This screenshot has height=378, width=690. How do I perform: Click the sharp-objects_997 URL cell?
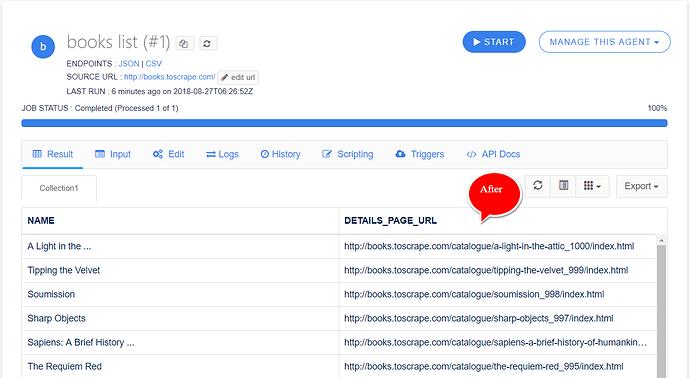pyautogui.click(x=497, y=319)
